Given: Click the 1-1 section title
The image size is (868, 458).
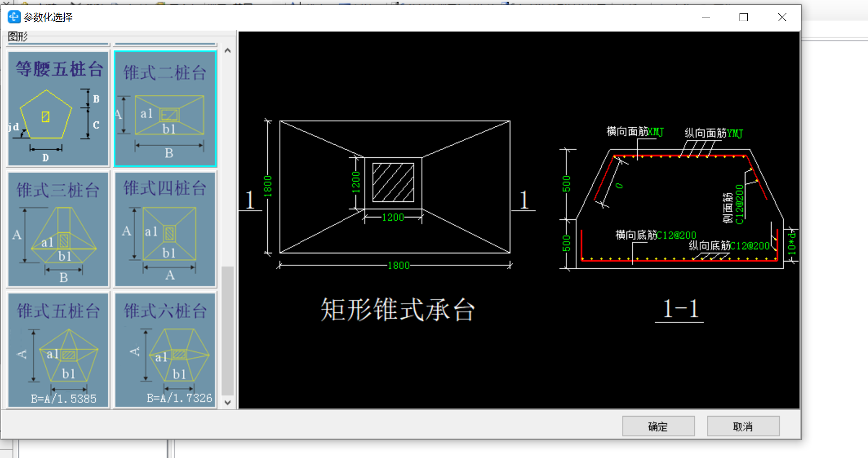Looking at the screenshot, I should pos(680,309).
